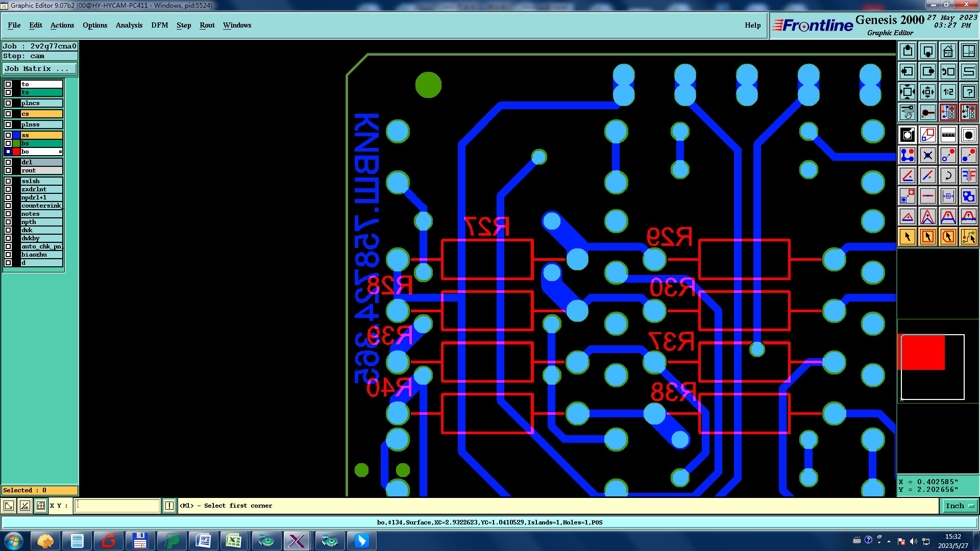
Task: Open the DFM menu
Action: click(x=159, y=25)
